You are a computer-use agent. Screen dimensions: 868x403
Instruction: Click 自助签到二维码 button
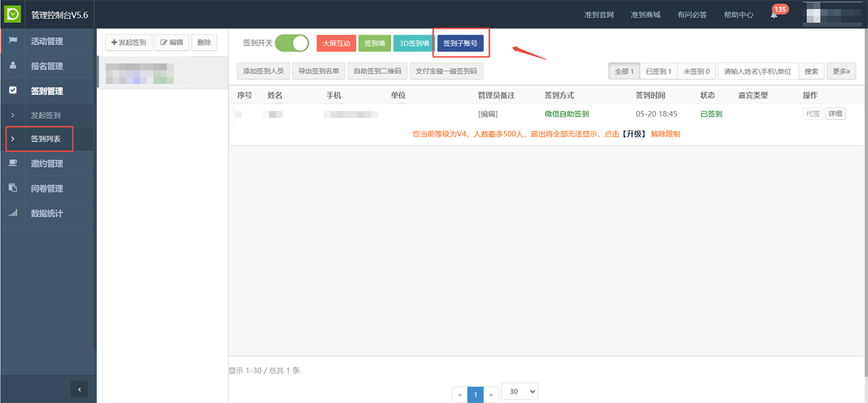point(377,71)
